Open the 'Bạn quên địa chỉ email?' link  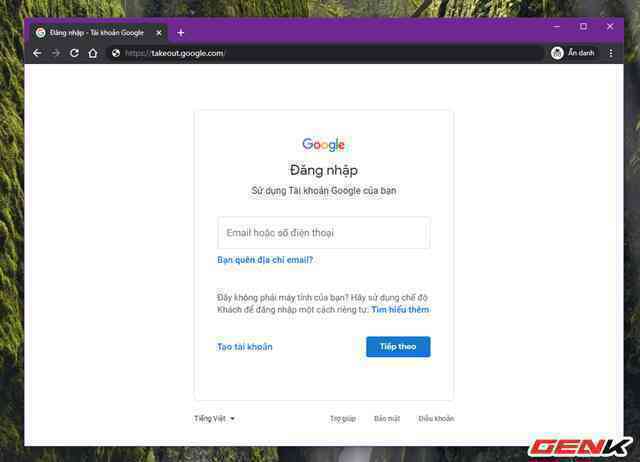coord(265,260)
